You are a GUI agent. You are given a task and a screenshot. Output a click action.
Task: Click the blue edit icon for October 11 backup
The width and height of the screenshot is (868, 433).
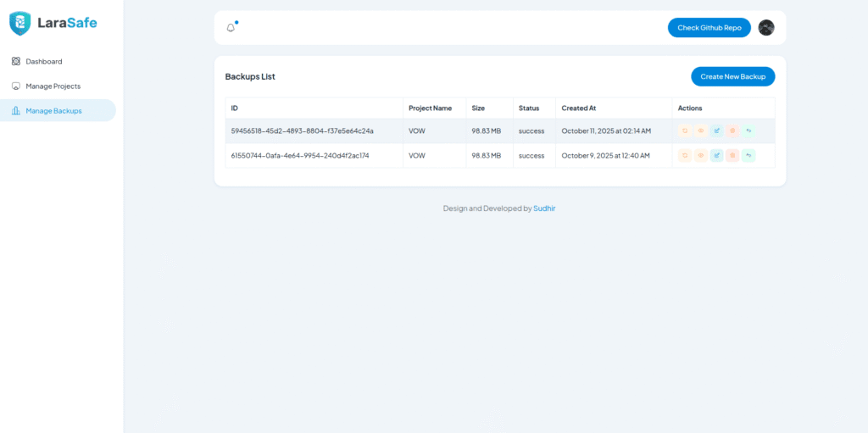click(x=716, y=130)
